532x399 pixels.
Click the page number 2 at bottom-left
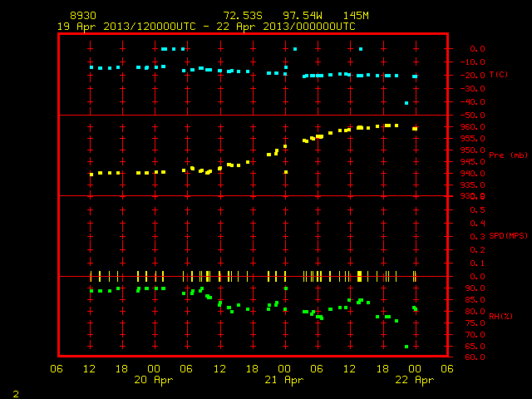point(16,394)
